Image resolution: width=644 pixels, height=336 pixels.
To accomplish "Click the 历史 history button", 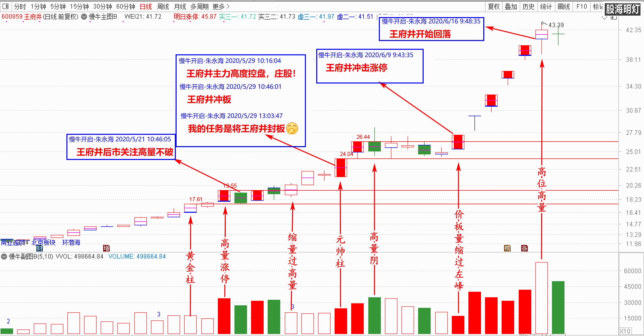I will [528, 7].
